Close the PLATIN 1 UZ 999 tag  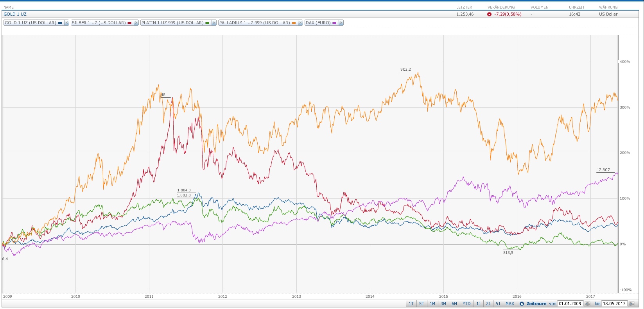coord(214,23)
